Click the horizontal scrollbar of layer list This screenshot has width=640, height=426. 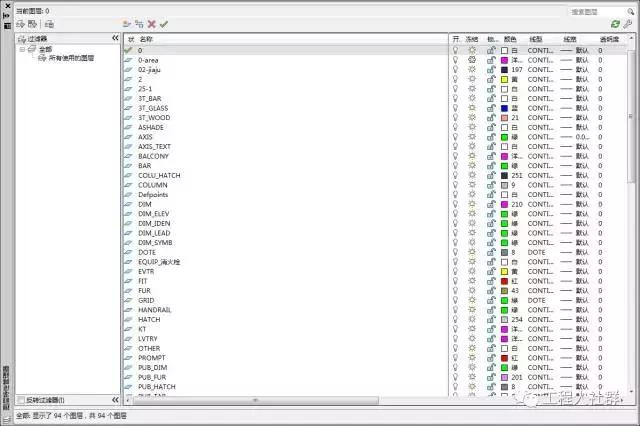[256, 400]
